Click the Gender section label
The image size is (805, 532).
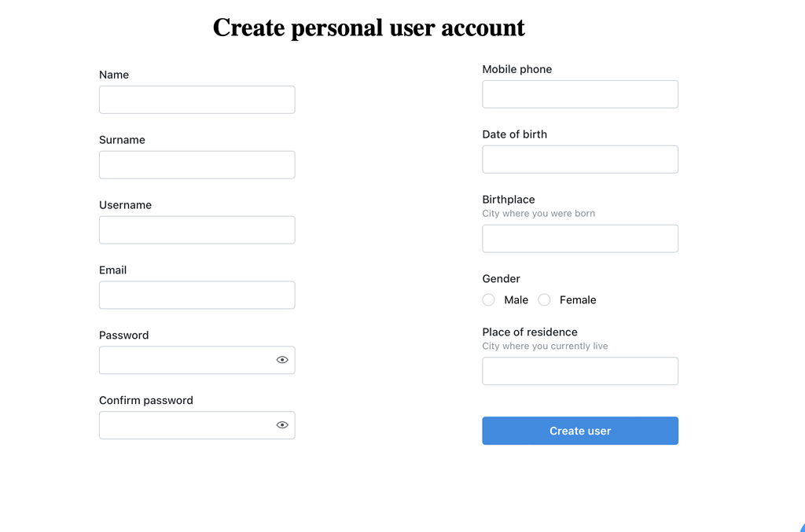pos(501,278)
